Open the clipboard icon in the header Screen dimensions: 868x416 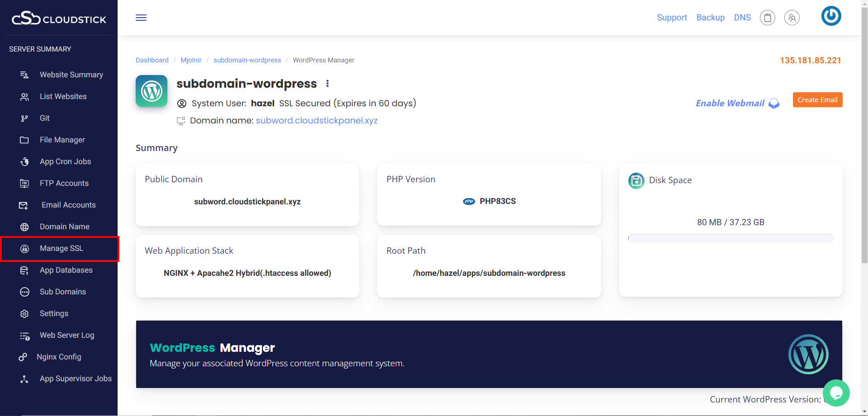click(x=767, y=18)
